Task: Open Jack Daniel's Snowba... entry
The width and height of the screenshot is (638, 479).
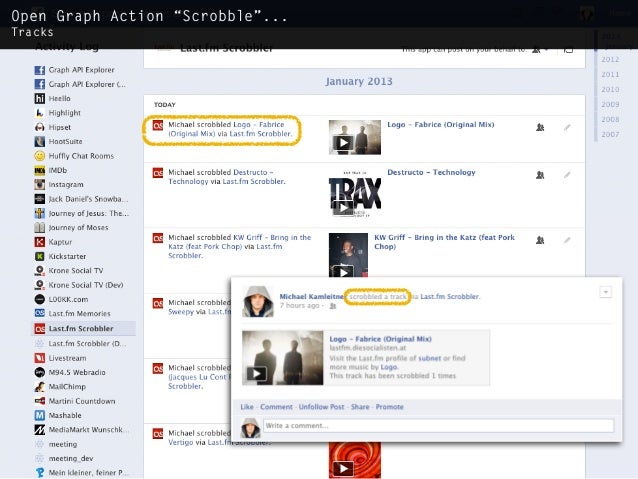Action: (x=88, y=199)
